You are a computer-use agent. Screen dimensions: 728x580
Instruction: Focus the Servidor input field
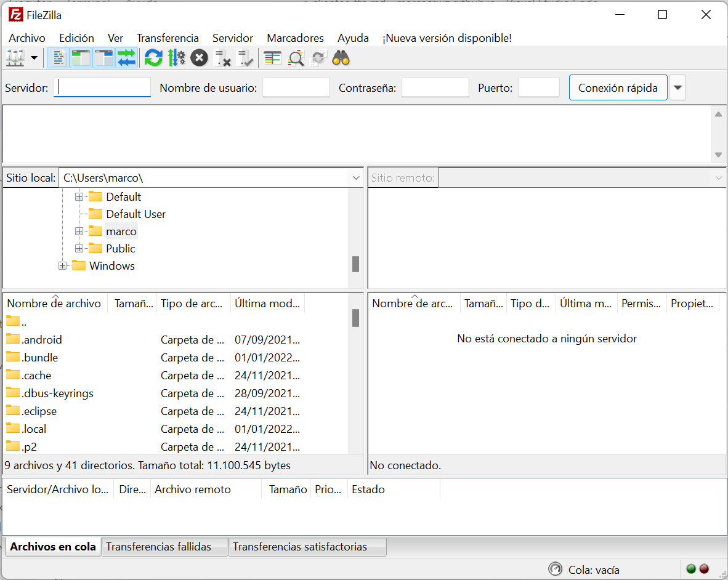click(x=102, y=87)
